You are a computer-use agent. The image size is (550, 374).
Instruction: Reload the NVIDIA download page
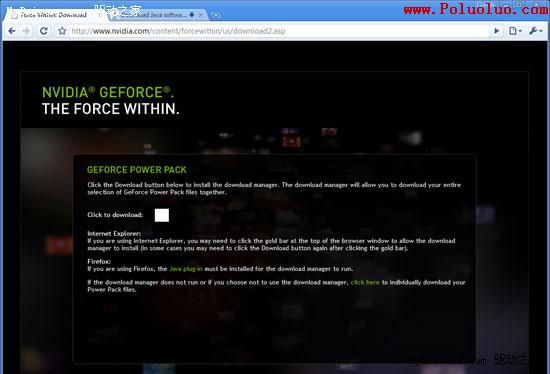point(43,31)
